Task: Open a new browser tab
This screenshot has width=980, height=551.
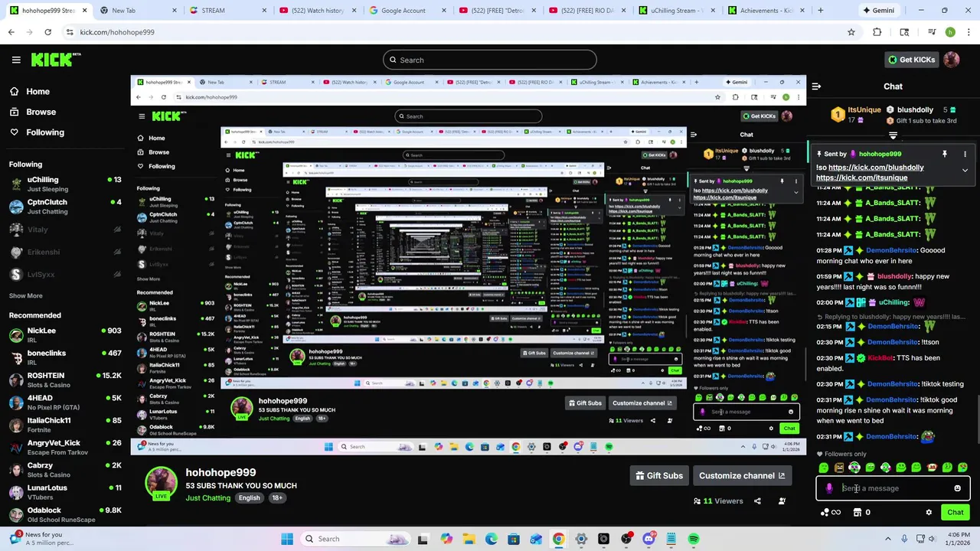Action: click(820, 11)
